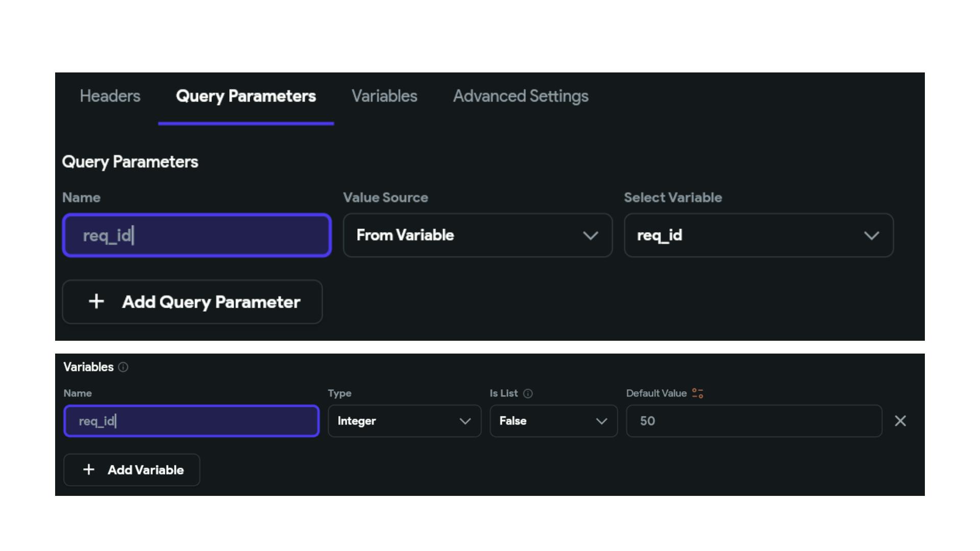Click the Default Value field containing 50
Viewport: 980px width, 551px height.
coord(754,421)
